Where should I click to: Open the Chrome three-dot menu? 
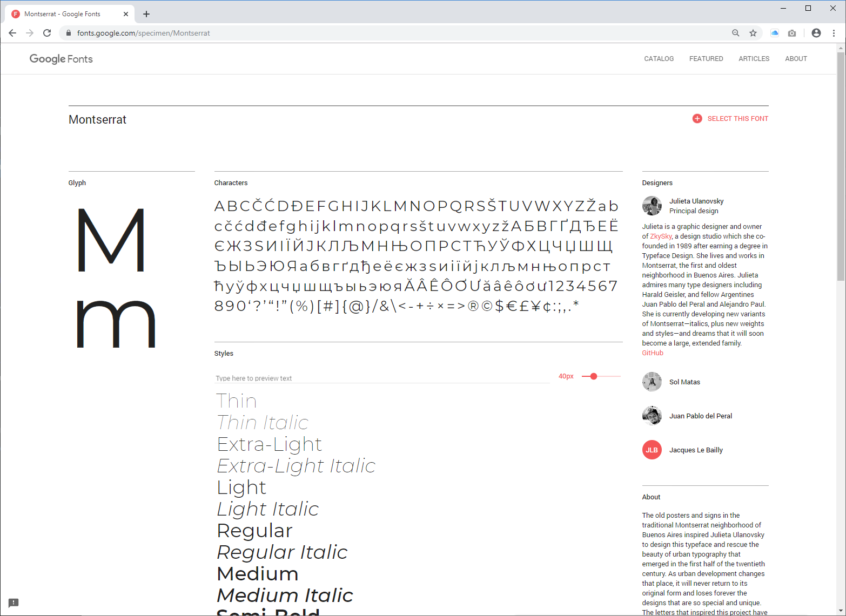834,33
